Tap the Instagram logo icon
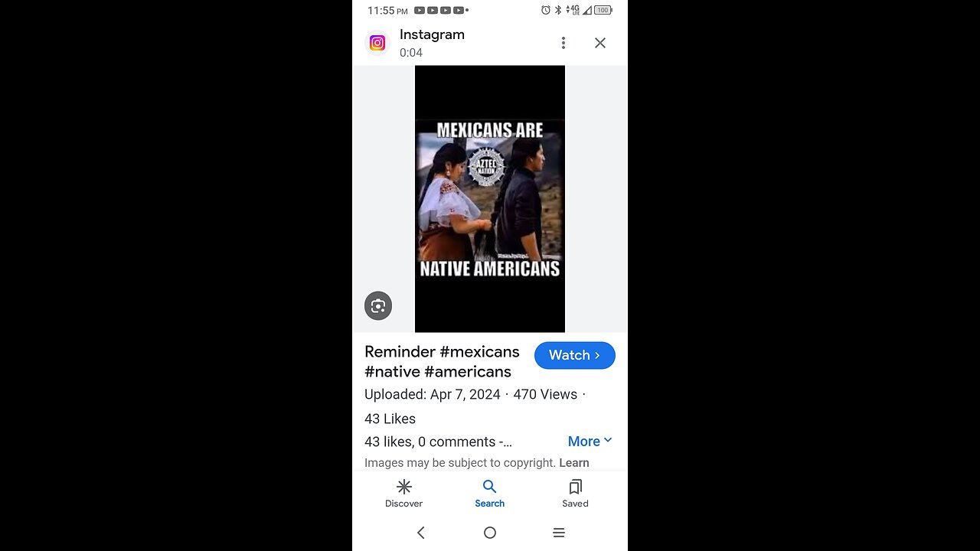The image size is (980, 551). pyautogui.click(x=377, y=43)
